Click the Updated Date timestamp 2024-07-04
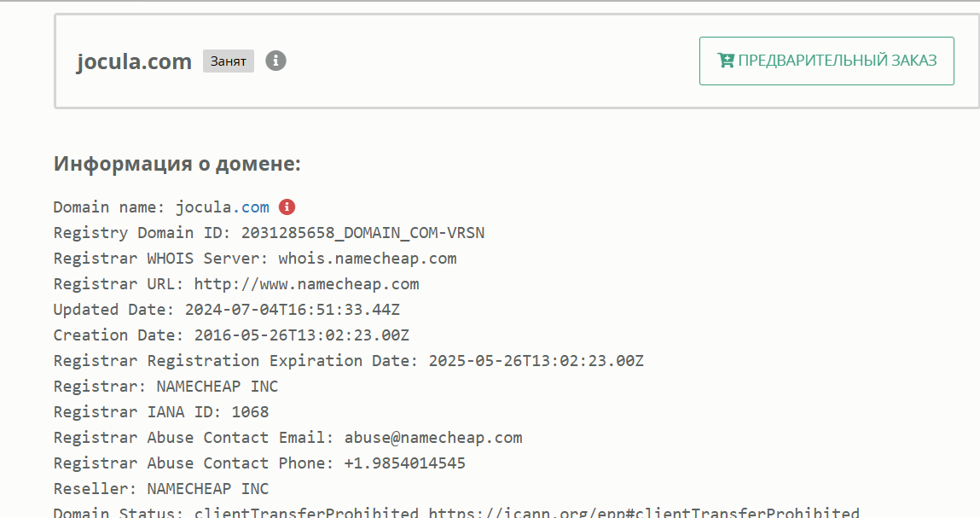 [x=292, y=310]
